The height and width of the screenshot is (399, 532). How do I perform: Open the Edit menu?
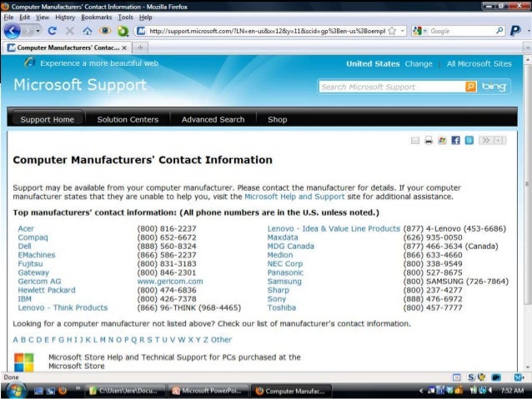tap(24, 17)
